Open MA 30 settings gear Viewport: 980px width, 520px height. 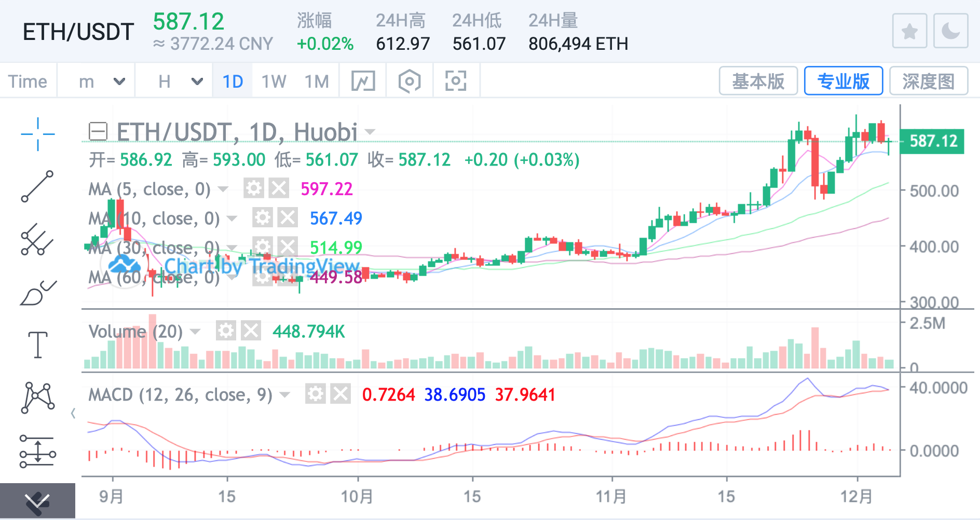point(263,247)
